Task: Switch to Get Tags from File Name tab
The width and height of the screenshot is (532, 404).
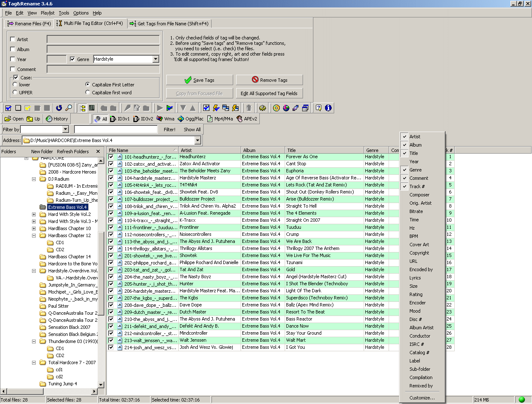Action: [x=169, y=24]
